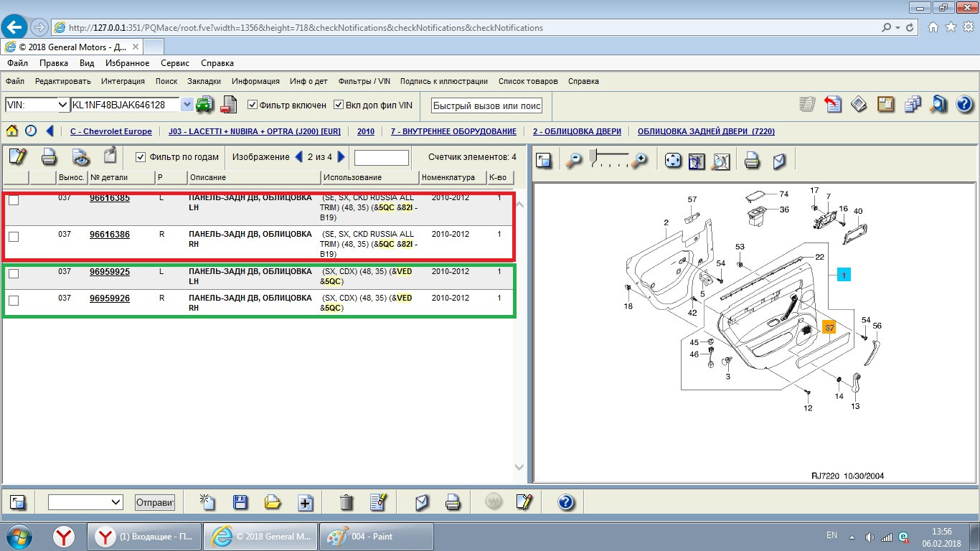980x551 pixels.
Task: Click the home icon in breadcrumb bar
Action: pyautogui.click(x=11, y=131)
